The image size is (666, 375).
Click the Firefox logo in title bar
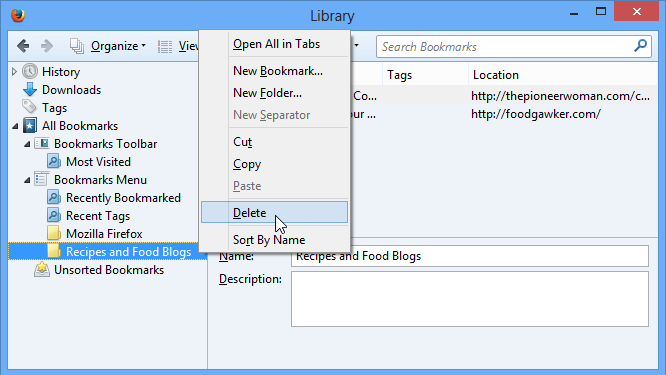pyautogui.click(x=18, y=15)
